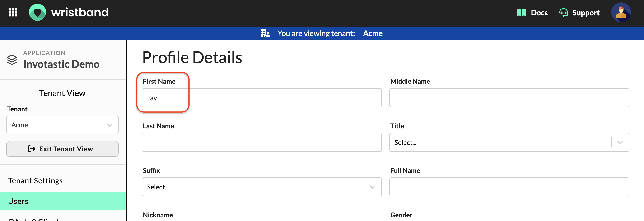Click the Acme tenant name in the banner
Viewport: 644px width, 221px height.
373,33
